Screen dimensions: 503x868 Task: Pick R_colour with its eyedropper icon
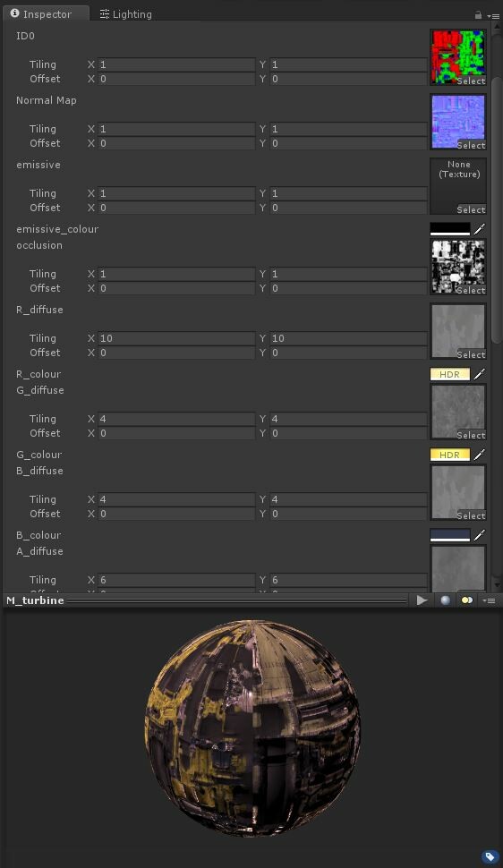[x=479, y=374]
